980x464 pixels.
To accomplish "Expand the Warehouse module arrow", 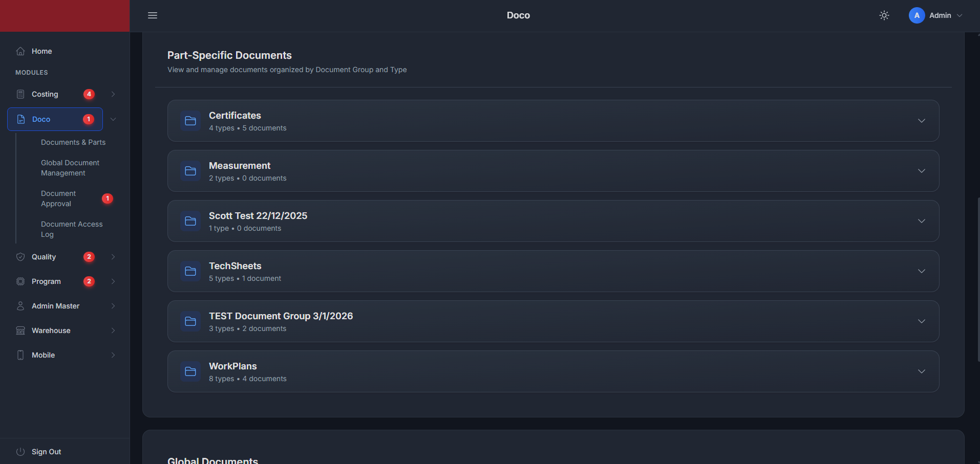I will (113, 330).
